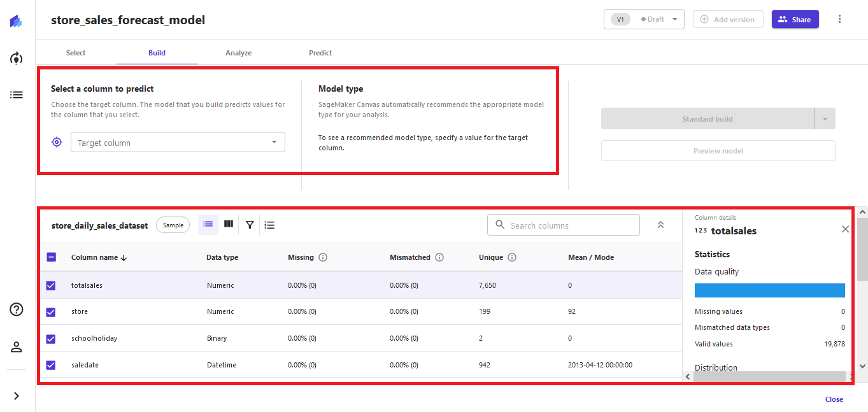Open the three-dot more options menu
This screenshot has width=868, height=412.
(x=839, y=19)
